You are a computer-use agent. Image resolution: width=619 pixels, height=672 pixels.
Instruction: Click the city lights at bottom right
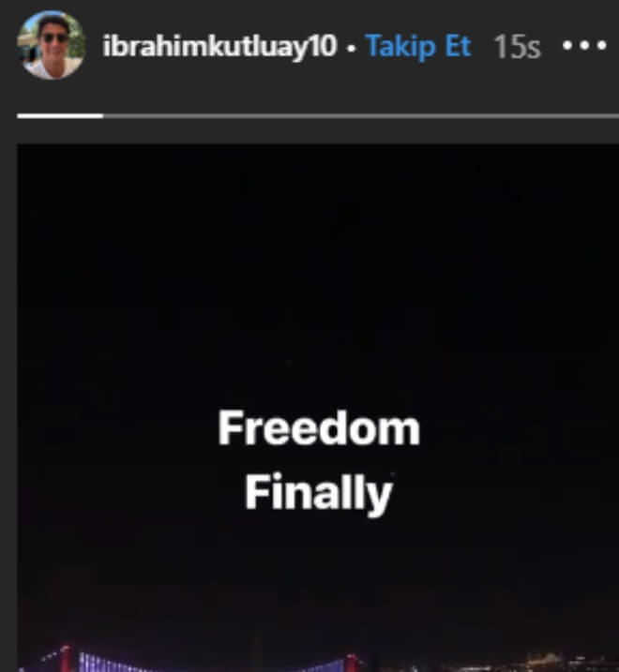(x=536, y=663)
